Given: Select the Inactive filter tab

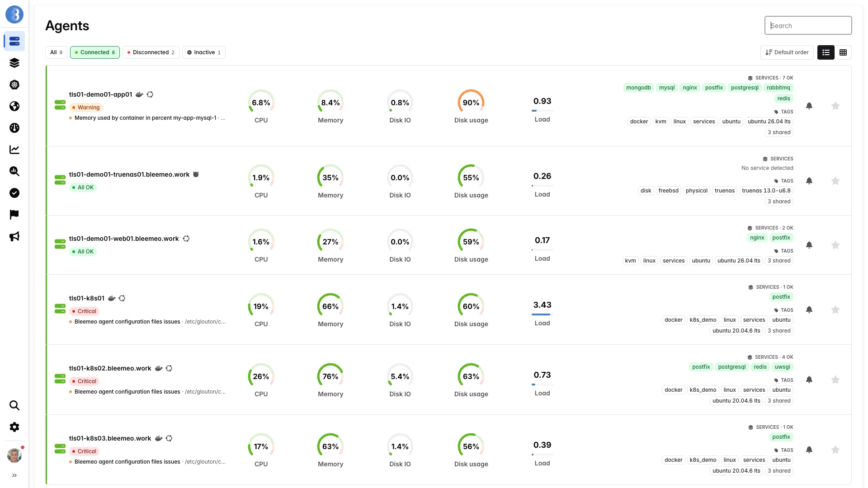Looking at the screenshot, I should (x=204, y=52).
